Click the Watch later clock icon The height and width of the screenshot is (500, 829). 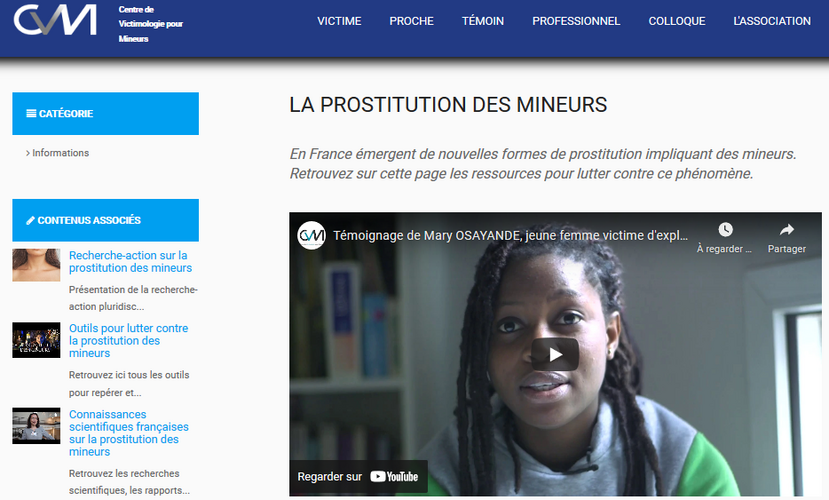pyautogui.click(x=725, y=229)
